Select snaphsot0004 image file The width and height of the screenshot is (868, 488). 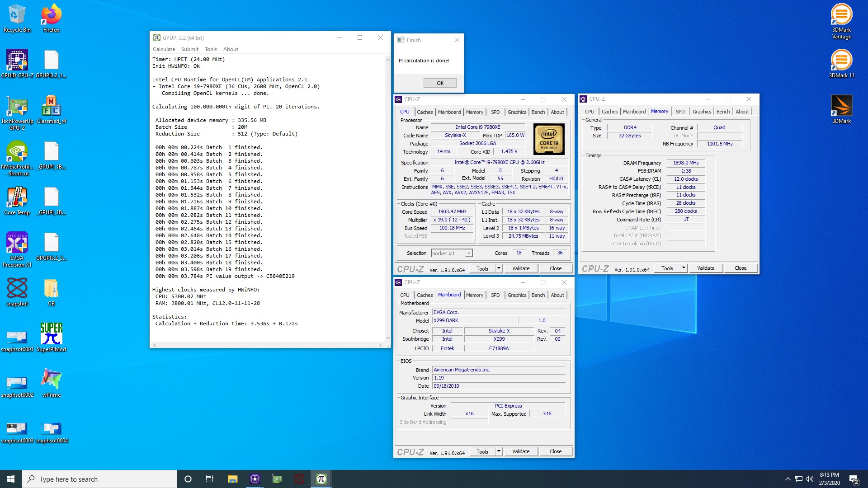pos(51,432)
